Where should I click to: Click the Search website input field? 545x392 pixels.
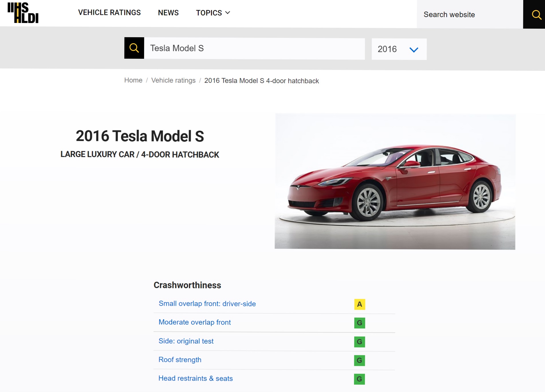pyautogui.click(x=470, y=14)
